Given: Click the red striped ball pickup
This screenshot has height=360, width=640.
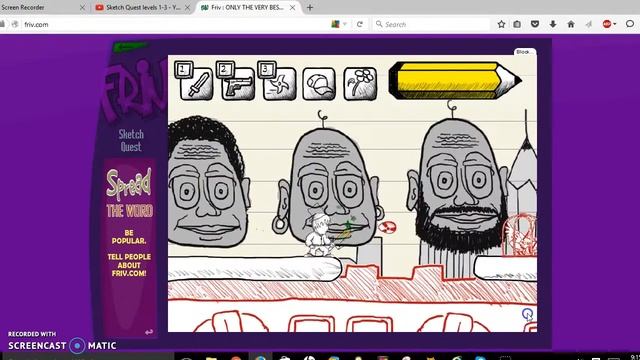Looking at the screenshot, I should (387, 227).
